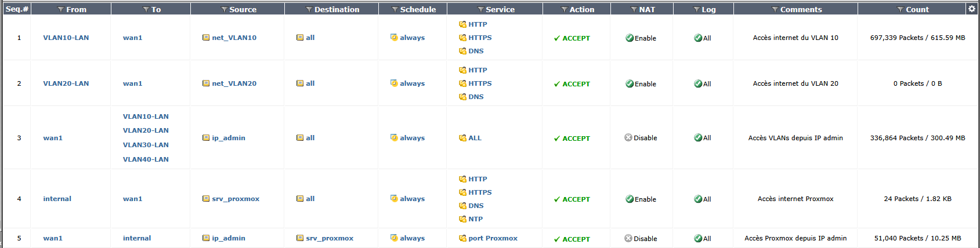Open the Schedule column filter
The height and width of the screenshot is (248, 980).
(395, 10)
